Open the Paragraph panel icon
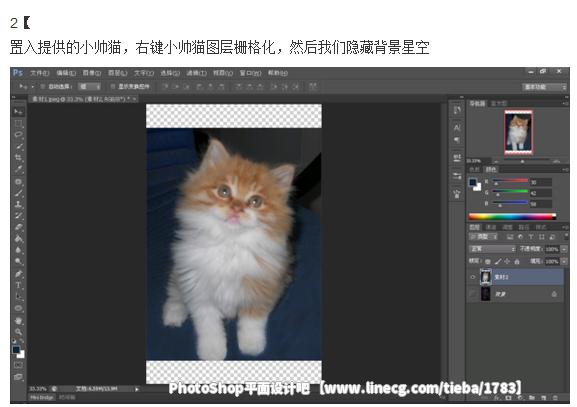The height and width of the screenshot is (407, 577). 457,140
